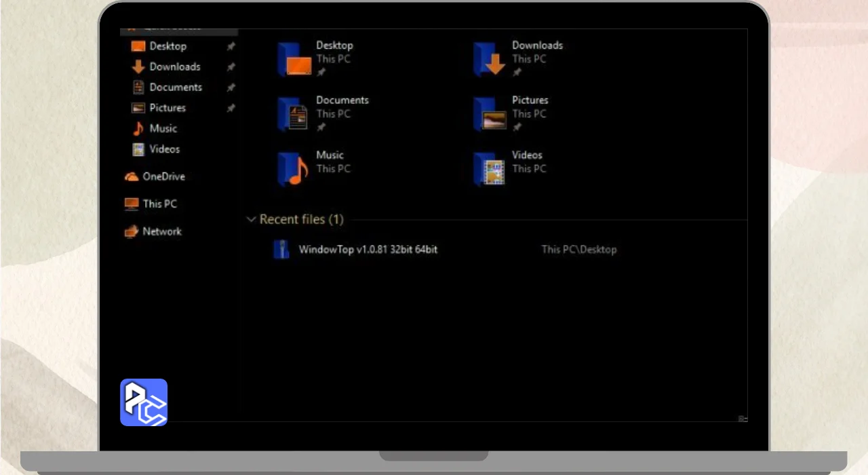The height and width of the screenshot is (475, 868).
Task: Click the OneDrive cloud icon
Action: tap(132, 176)
